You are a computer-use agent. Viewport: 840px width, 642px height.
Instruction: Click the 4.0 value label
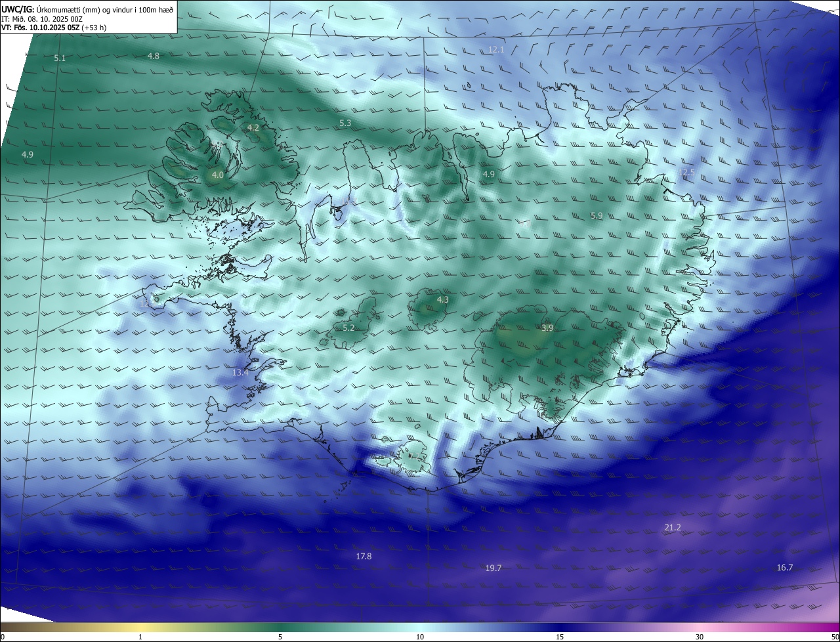[x=218, y=175]
